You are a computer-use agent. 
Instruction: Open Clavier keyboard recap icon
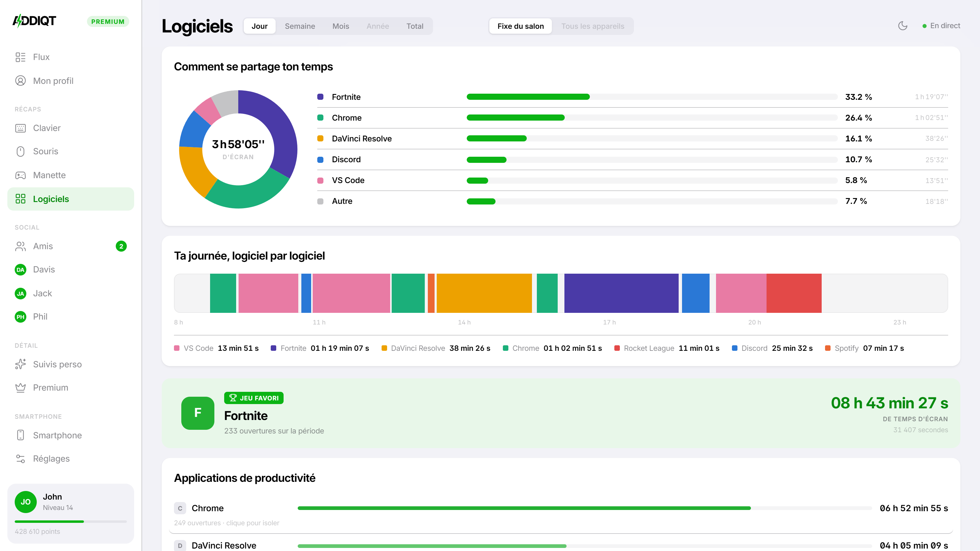pyautogui.click(x=21, y=128)
